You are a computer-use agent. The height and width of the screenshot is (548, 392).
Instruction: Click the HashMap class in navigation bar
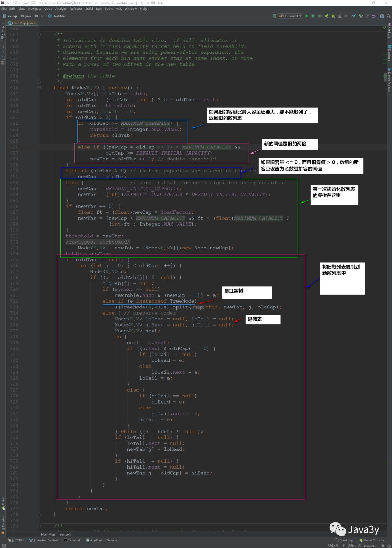tap(57, 16)
